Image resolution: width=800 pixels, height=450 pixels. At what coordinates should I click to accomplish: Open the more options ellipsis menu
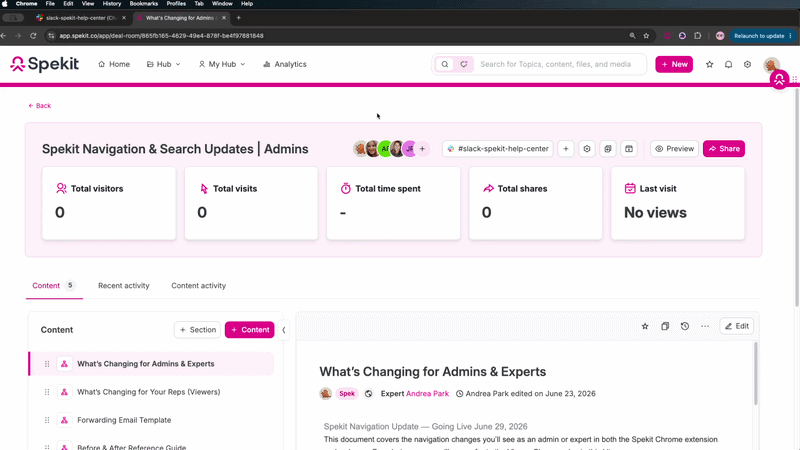[705, 326]
